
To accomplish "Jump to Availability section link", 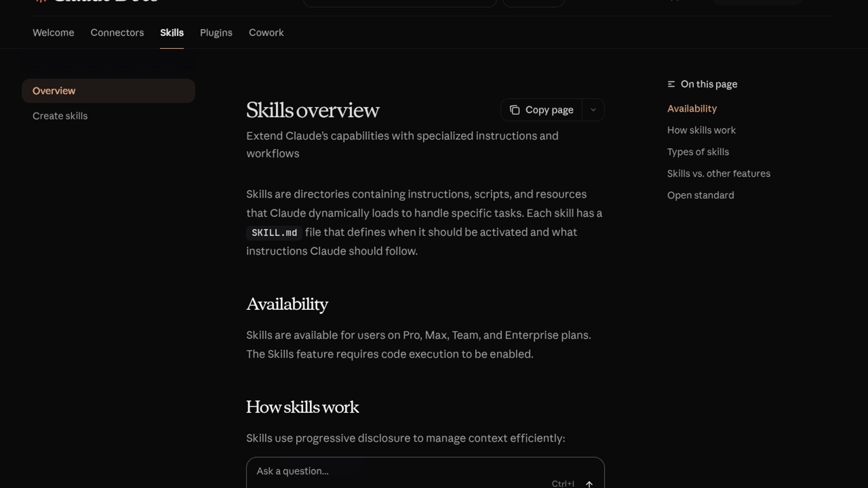I will tap(692, 108).
